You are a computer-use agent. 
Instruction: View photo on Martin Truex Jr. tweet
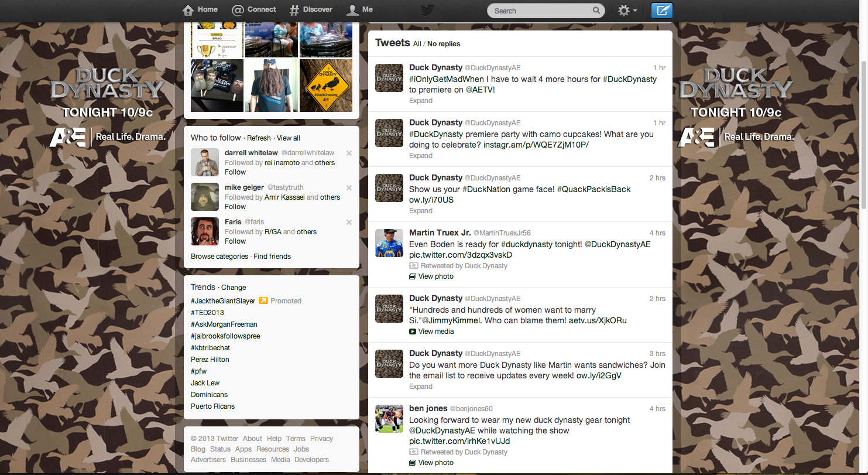(436, 276)
